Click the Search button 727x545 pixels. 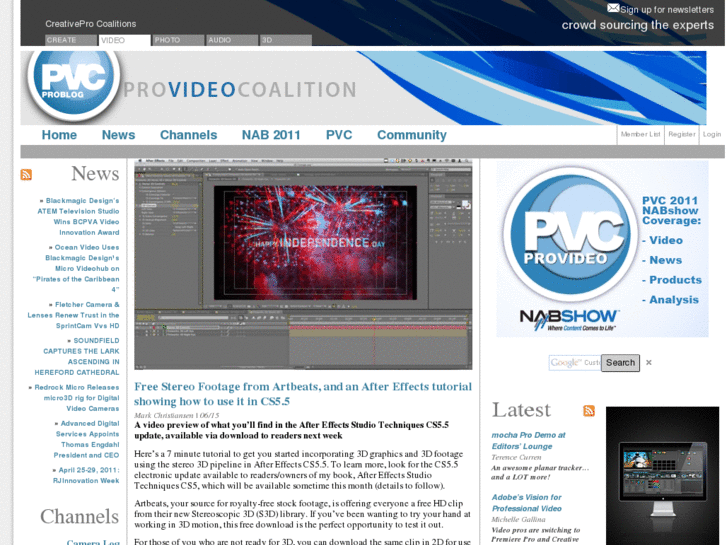[x=620, y=363]
